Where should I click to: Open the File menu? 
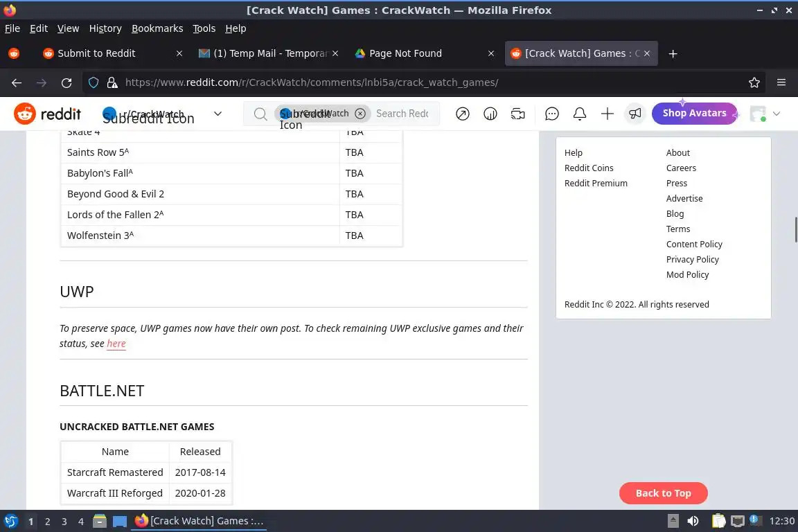tap(12, 28)
